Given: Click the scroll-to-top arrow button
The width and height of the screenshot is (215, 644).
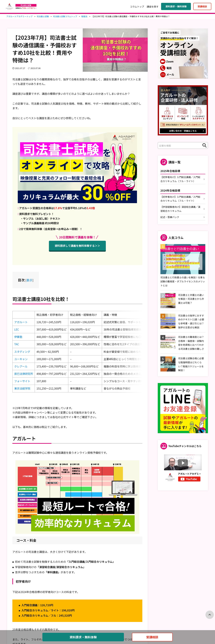Looking at the screenshot, I should click(x=209, y=615).
